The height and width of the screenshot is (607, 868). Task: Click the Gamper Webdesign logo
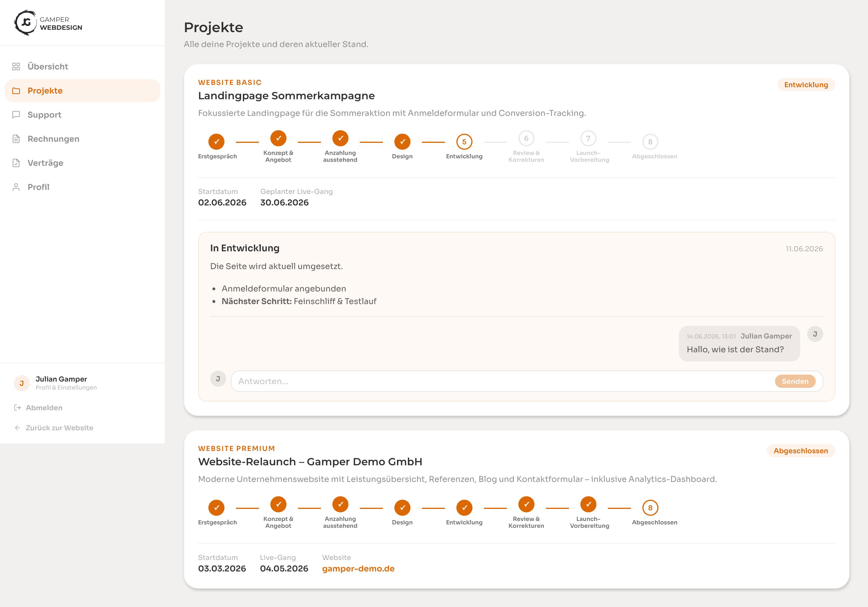click(48, 23)
